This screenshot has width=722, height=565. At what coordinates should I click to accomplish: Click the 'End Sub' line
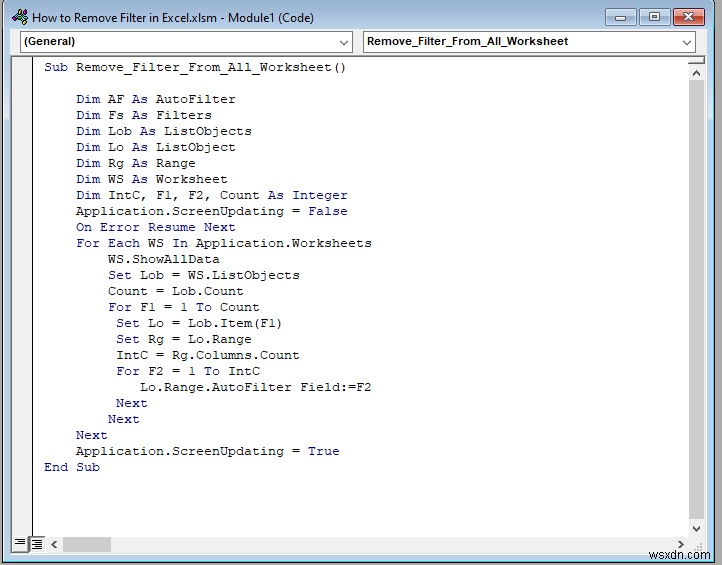point(72,467)
